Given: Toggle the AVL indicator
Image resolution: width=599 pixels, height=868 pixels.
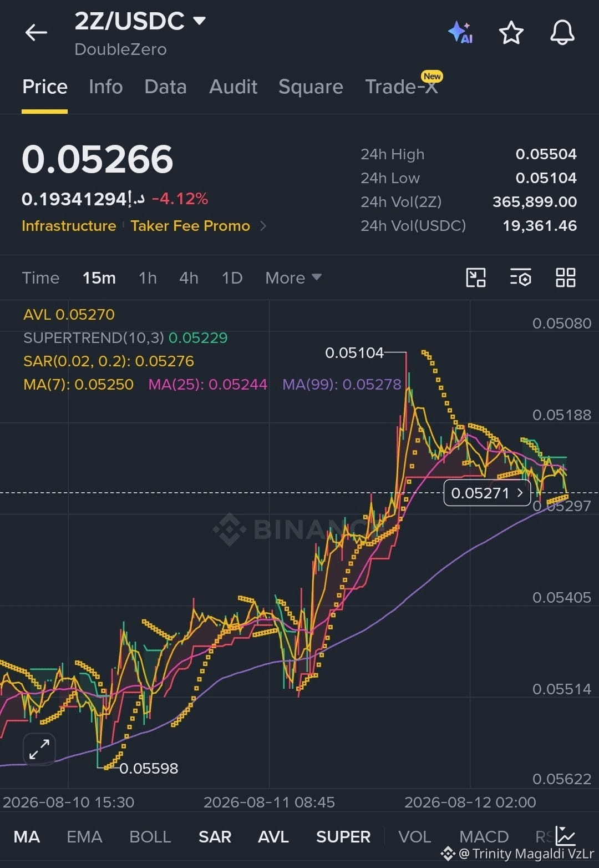Looking at the screenshot, I should [x=273, y=836].
